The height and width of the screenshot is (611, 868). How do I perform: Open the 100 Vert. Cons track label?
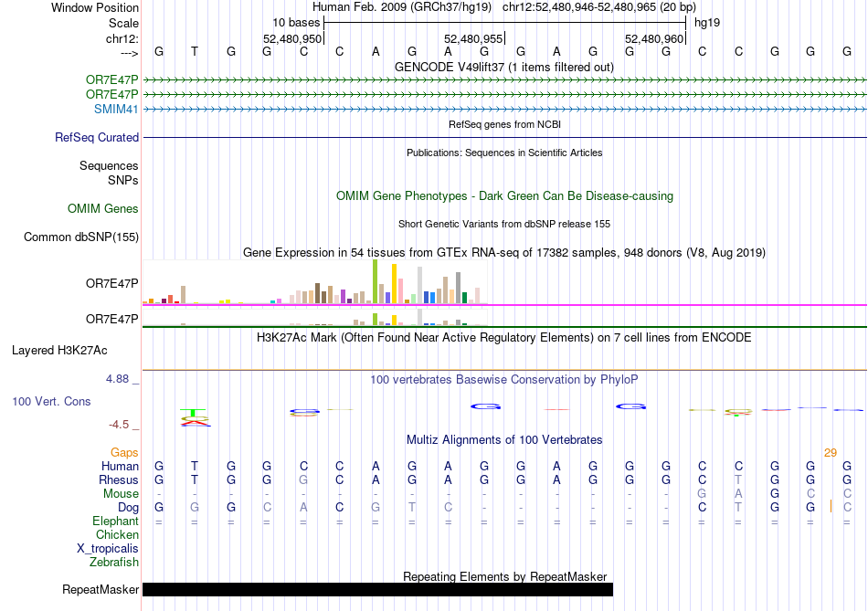[51, 401]
